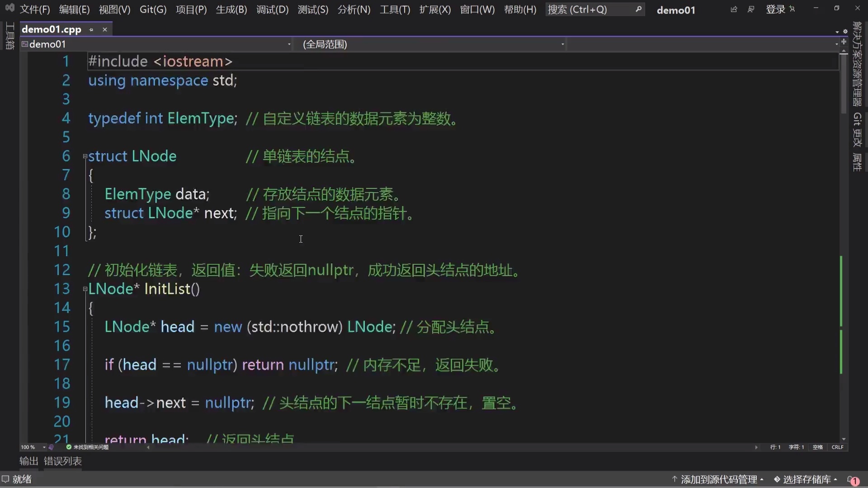Open the demo01 project scope dropdown
The height and width of the screenshot is (488, 868).
click(x=156, y=44)
